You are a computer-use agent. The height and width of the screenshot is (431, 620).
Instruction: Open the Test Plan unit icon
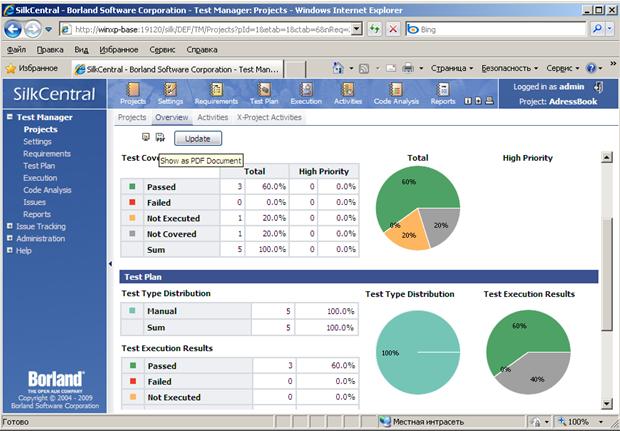point(264,94)
